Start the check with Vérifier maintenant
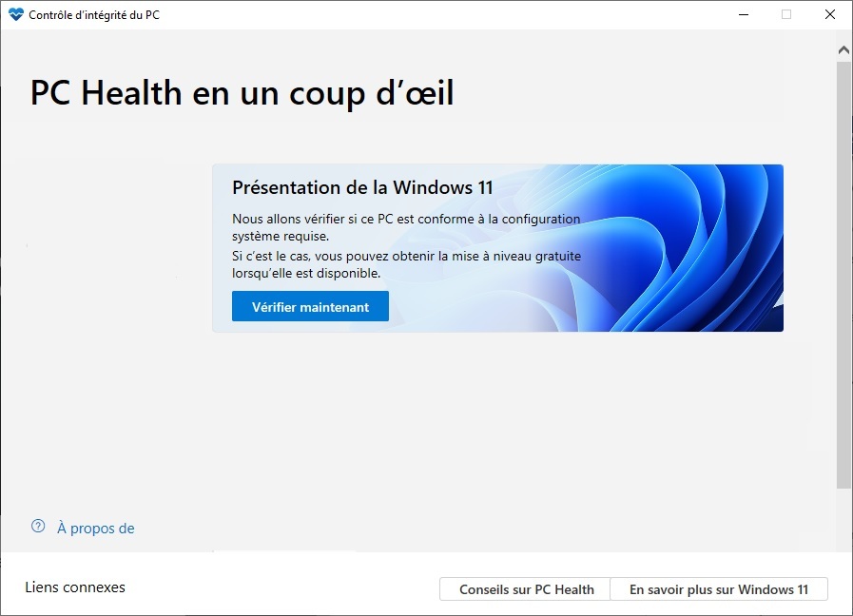Viewport: 853px width, 616px height. point(310,306)
